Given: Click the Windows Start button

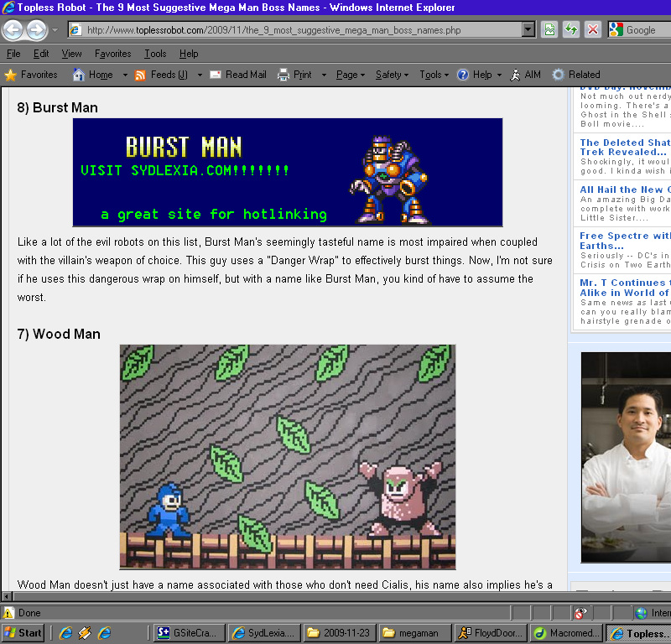Looking at the screenshot, I should [x=23, y=633].
